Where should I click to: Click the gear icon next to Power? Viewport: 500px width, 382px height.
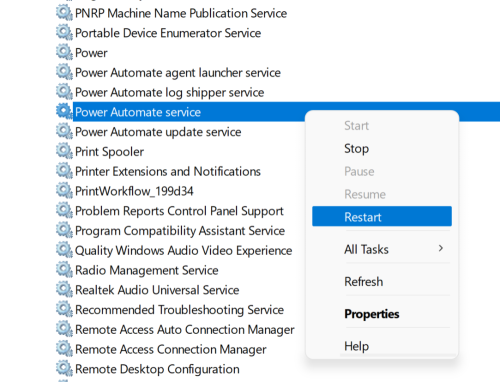tap(64, 52)
